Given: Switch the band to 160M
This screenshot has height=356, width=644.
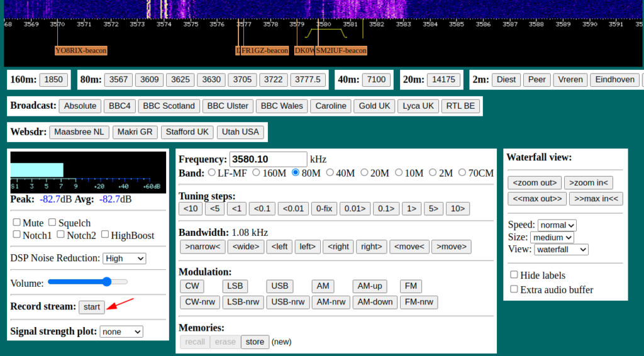Looking at the screenshot, I should pyautogui.click(x=256, y=172).
